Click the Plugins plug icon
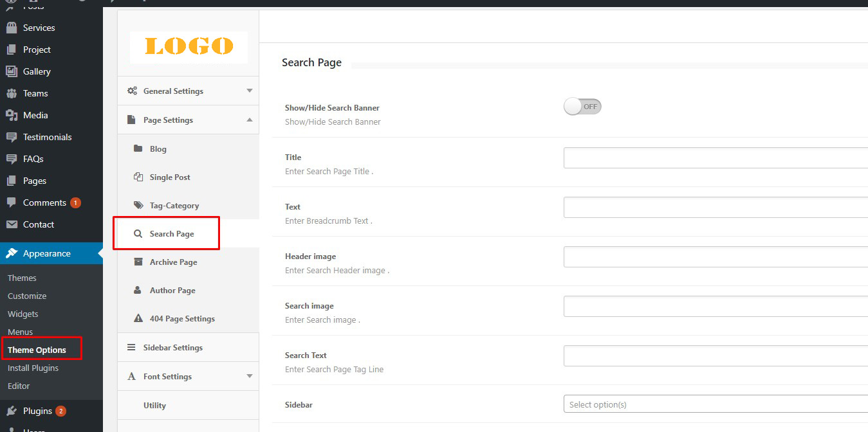The image size is (868, 432). point(12,411)
